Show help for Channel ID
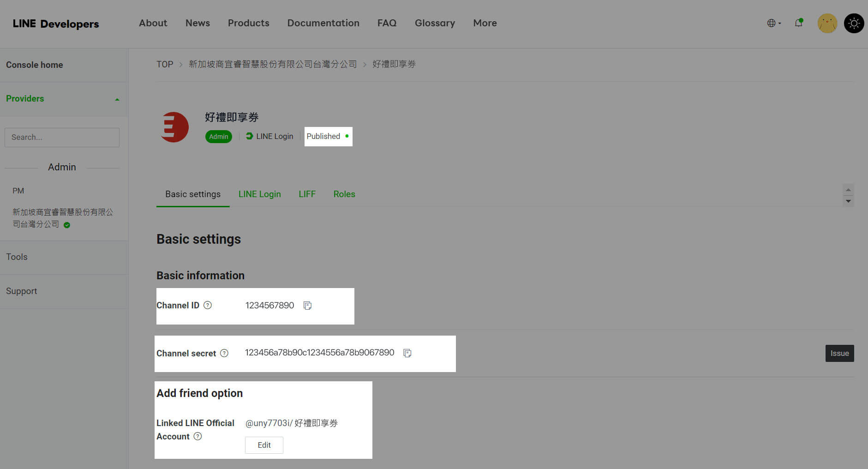Viewport: 868px width, 469px height. (208, 305)
